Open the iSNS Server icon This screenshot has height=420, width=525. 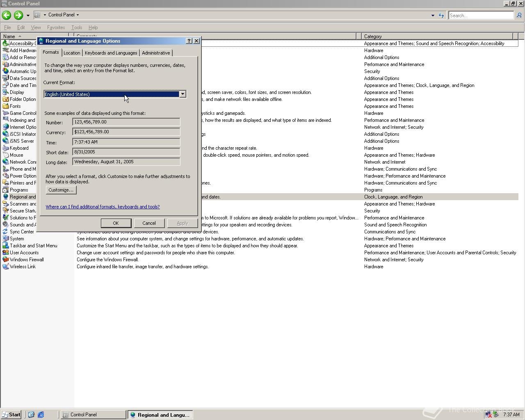6,141
